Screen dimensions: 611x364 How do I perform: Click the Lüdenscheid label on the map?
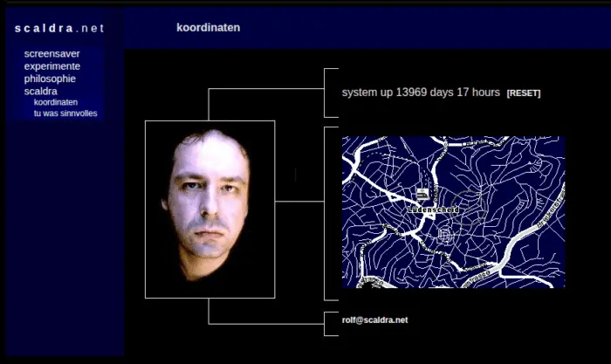tap(433, 209)
